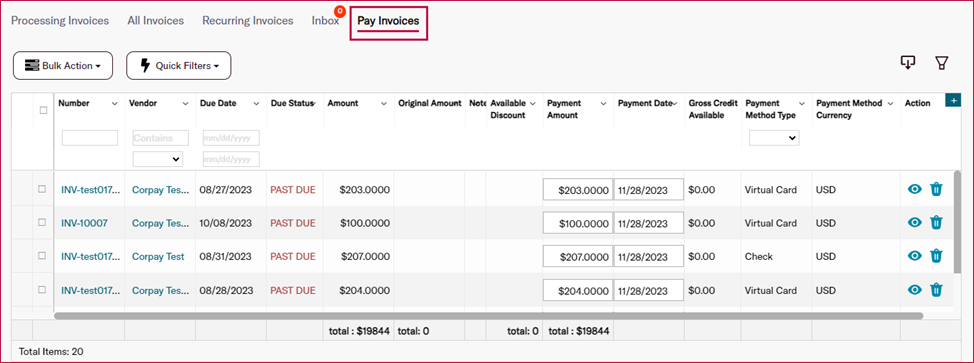Click the Payment Date column header
The height and width of the screenshot is (363, 974).
(x=645, y=103)
